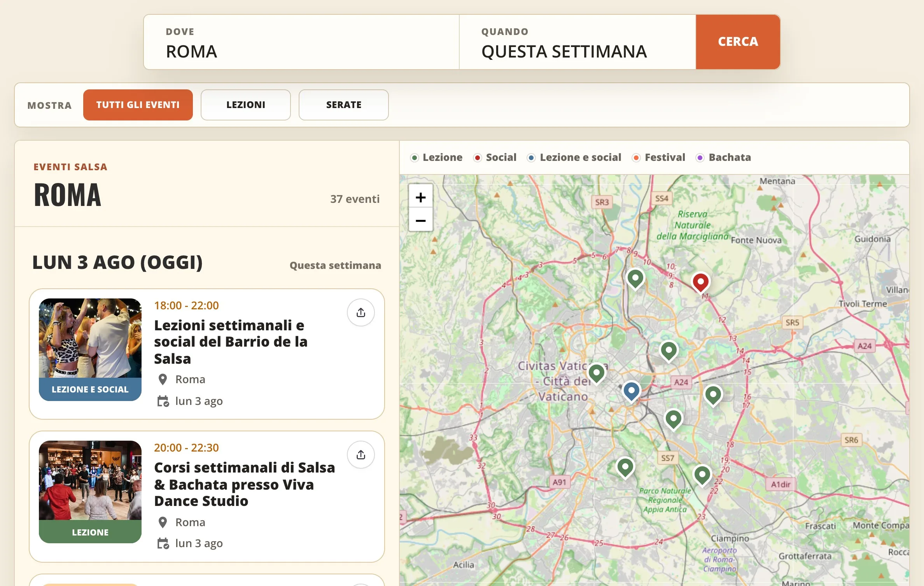Click the Social legend dot

pyautogui.click(x=478, y=158)
